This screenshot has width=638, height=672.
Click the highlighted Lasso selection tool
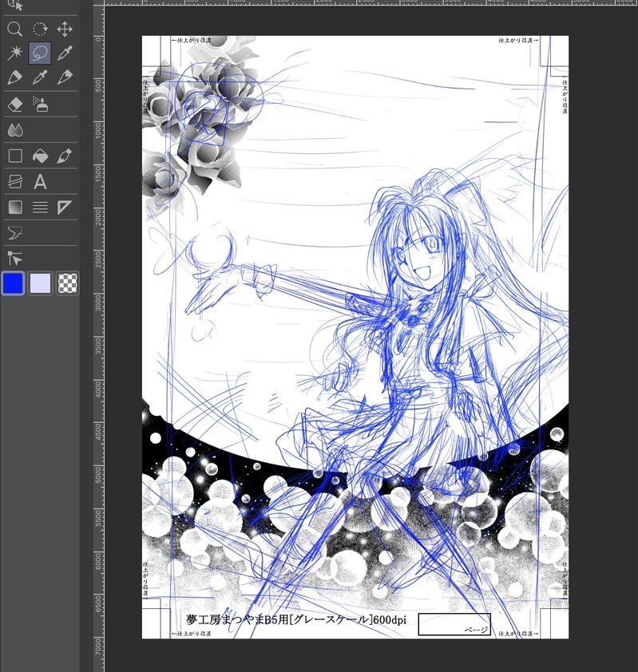pos(40,53)
